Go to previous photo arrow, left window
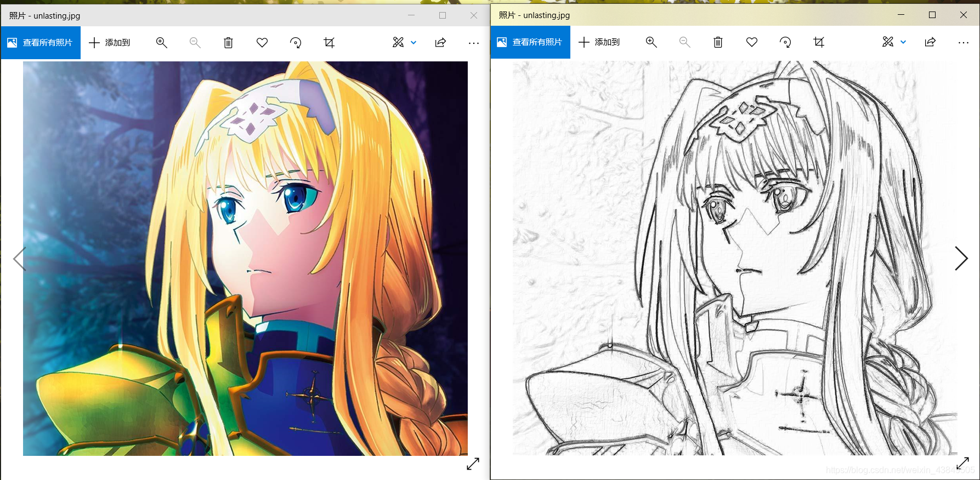This screenshot has height=480, width=980. point(19,259)
